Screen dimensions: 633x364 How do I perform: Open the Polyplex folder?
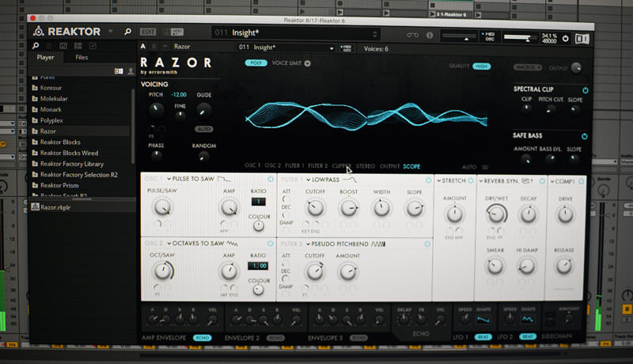point(51,120)
